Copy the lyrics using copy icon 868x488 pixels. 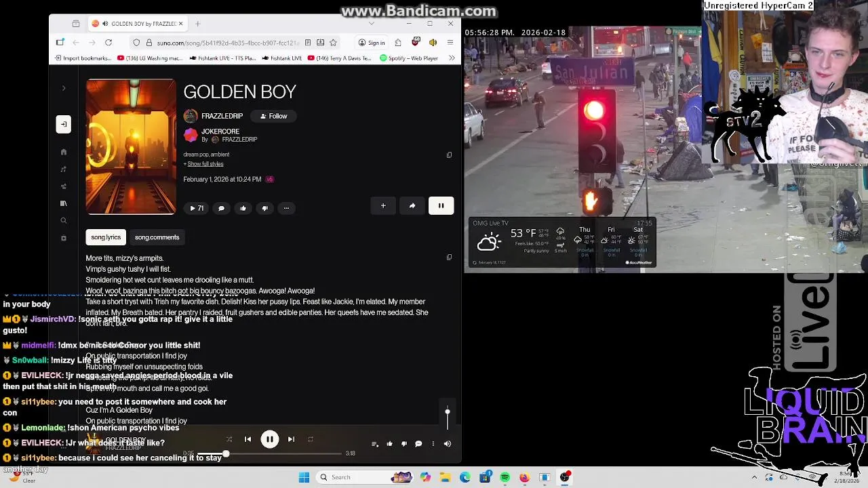(449, 258)
